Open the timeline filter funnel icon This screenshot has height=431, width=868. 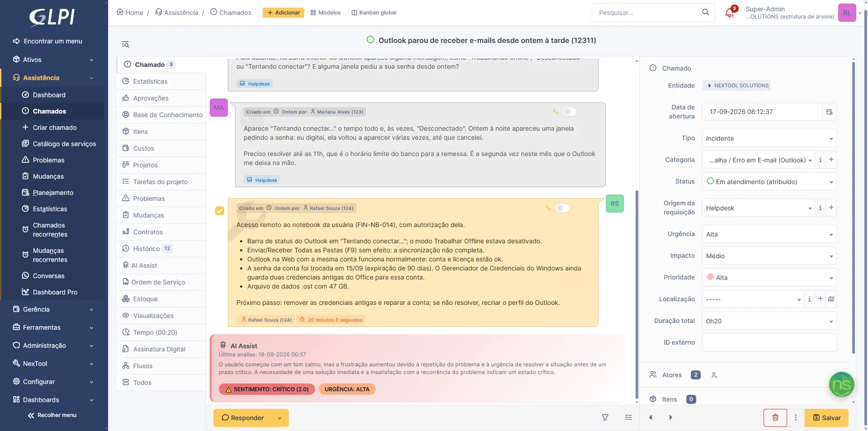click(x=605, y=417)
